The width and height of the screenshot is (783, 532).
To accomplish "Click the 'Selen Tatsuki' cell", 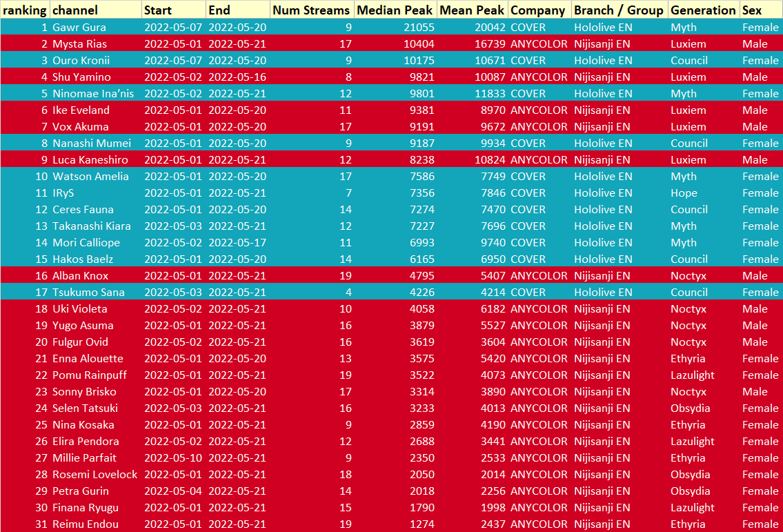I will click(95, 408).
